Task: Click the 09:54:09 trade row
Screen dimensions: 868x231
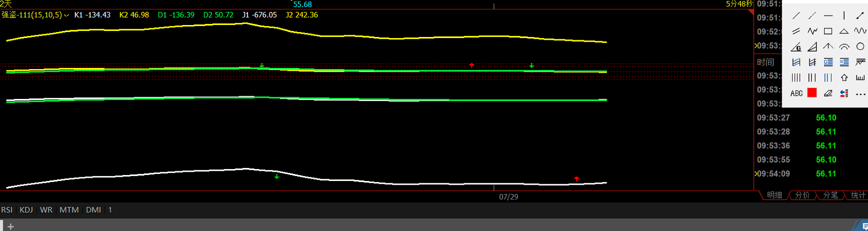Action: coord(811,174)
